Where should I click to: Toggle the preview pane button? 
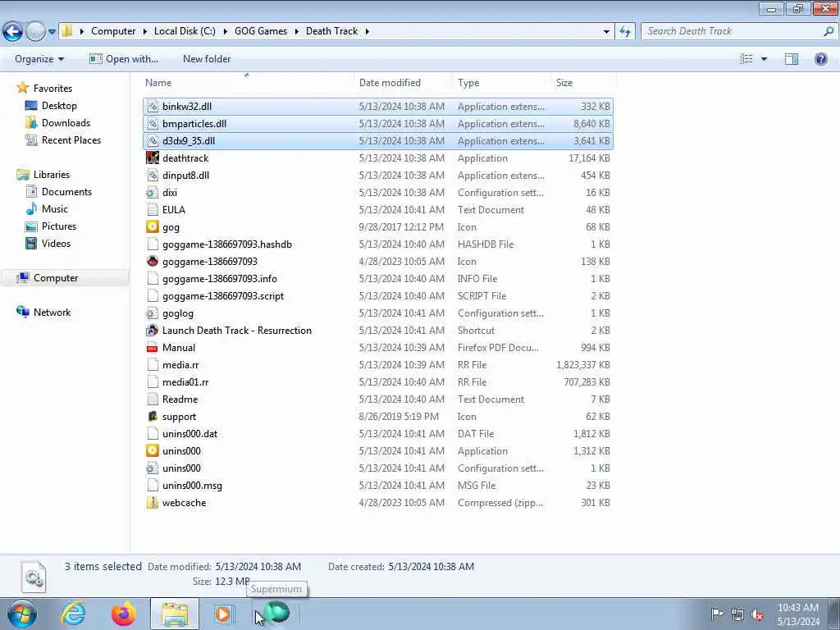[792, 59]
